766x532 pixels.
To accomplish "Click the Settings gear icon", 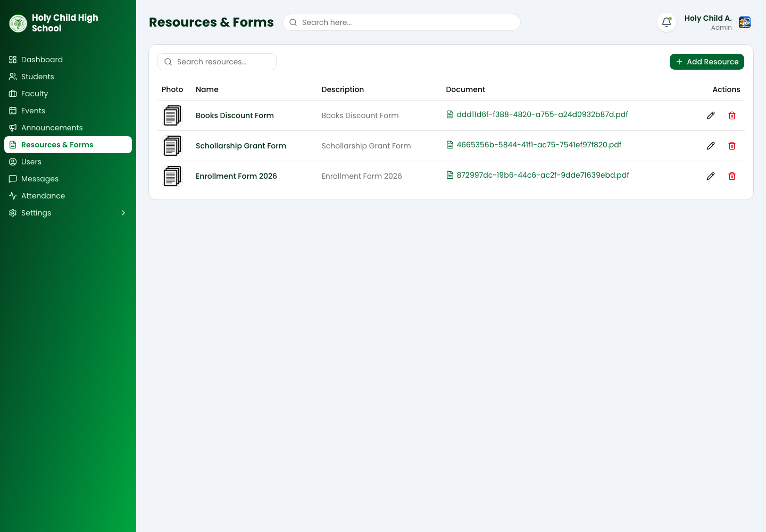I will click(13, 213).
